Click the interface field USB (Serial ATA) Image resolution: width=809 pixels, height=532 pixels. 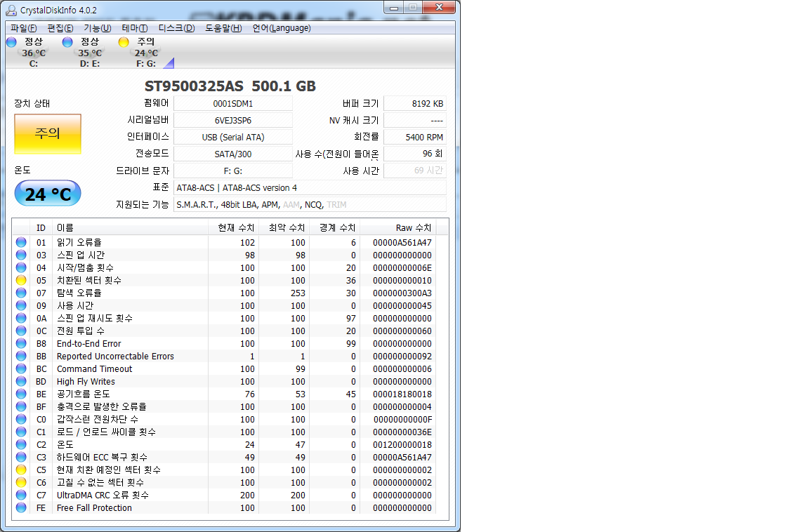[233, 137]
